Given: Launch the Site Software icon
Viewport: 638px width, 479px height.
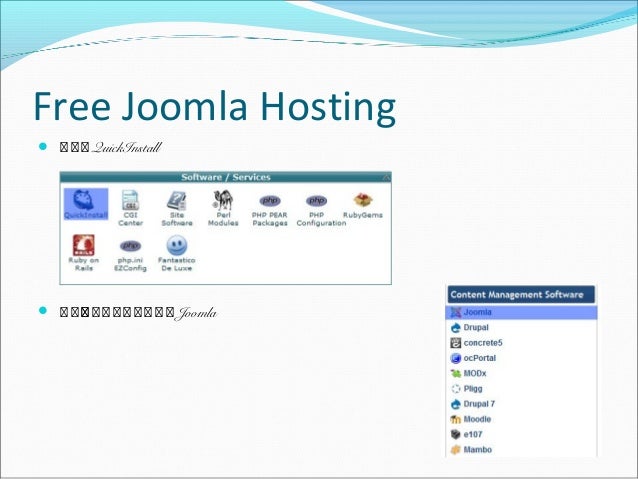Looking at the screenshot, I should 177,200.
